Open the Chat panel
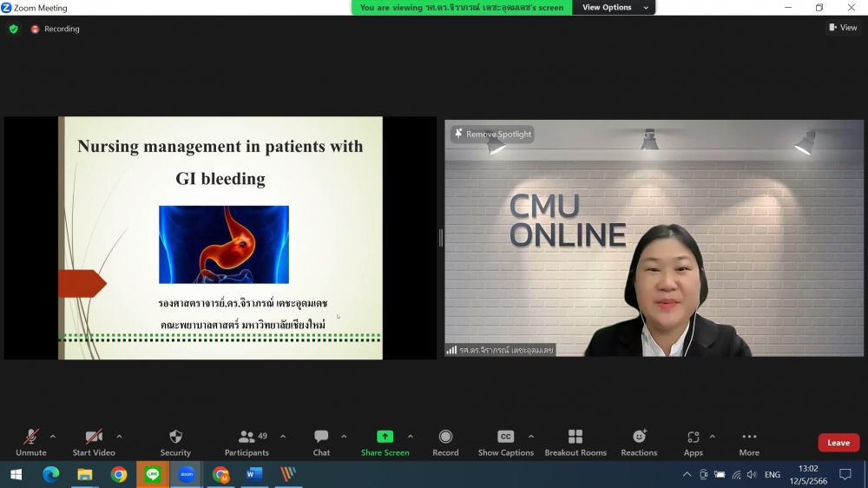 321,442
